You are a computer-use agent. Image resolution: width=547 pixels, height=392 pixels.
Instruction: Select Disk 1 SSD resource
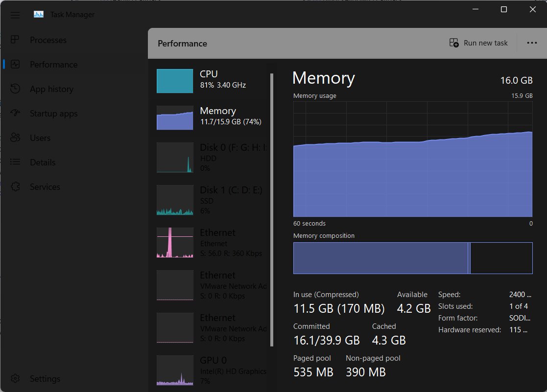pyautogui.click(x=211, y=200)
